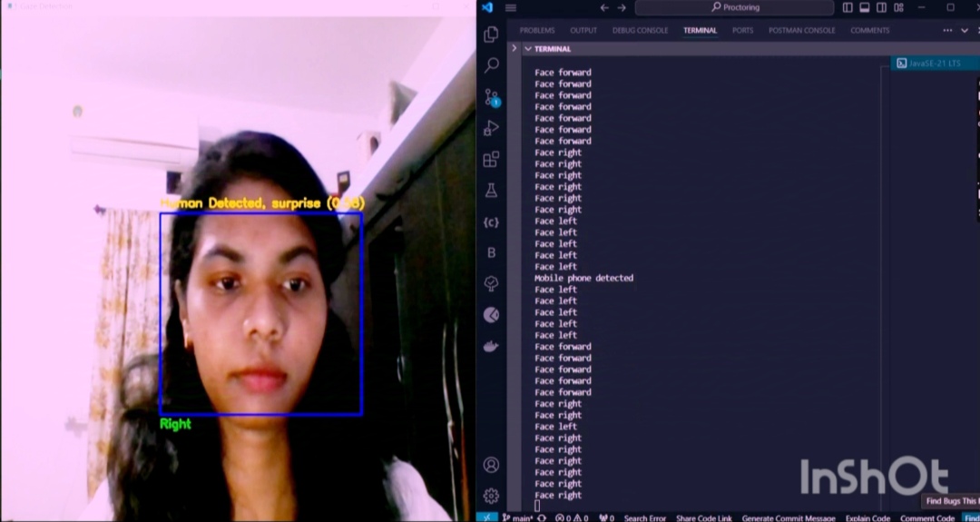Open panel's more actions ellipsis menu
Screen dimensions: 980x522
tap(947, 30)
